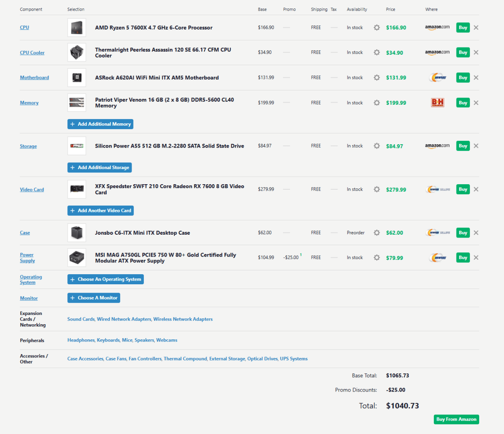Image resolution: width=504 pixels, height=434 pixels.
Task: Open Wireless Network Adapters link
Action: point(183,319)
